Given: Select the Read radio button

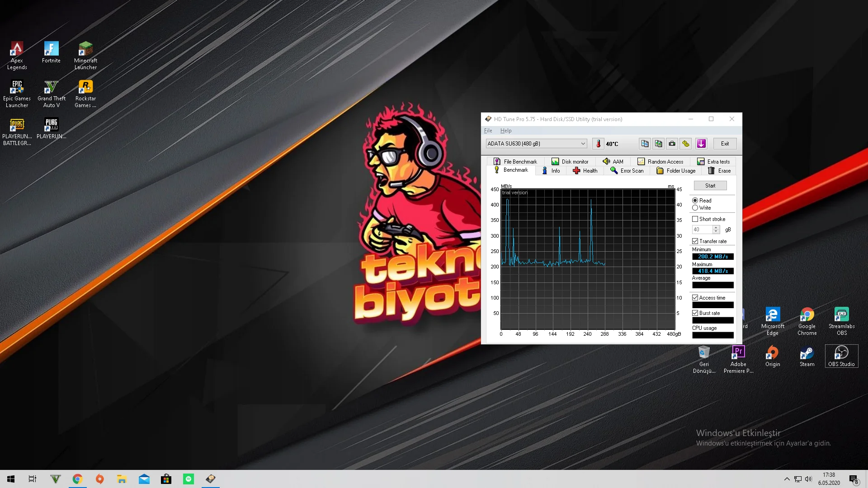Looking at the screenshot, I should click(x=695, y=201).
